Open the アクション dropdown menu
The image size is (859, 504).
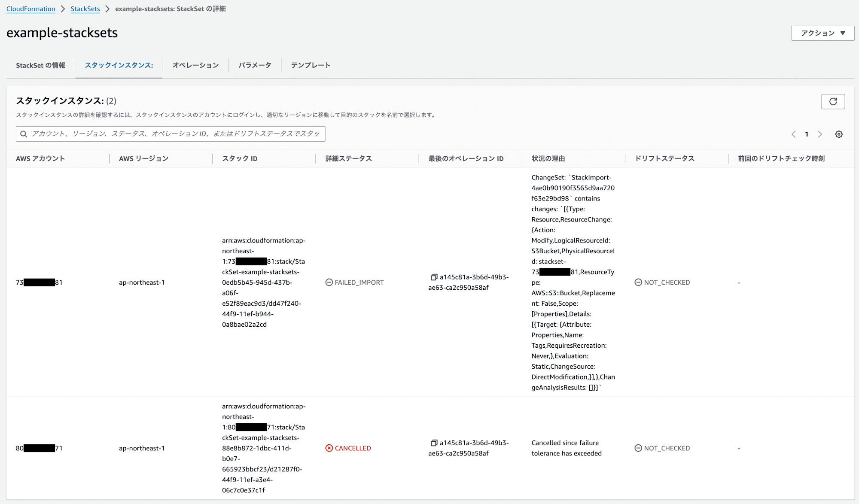[822, 33]
